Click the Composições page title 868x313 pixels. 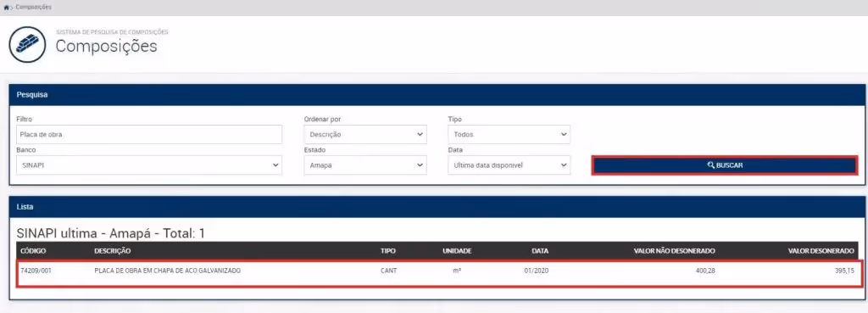point(106,47)
